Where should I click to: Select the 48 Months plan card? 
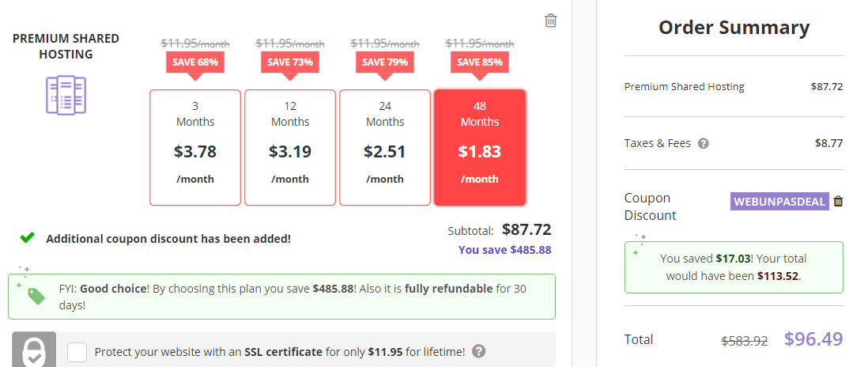click(480, 147)
